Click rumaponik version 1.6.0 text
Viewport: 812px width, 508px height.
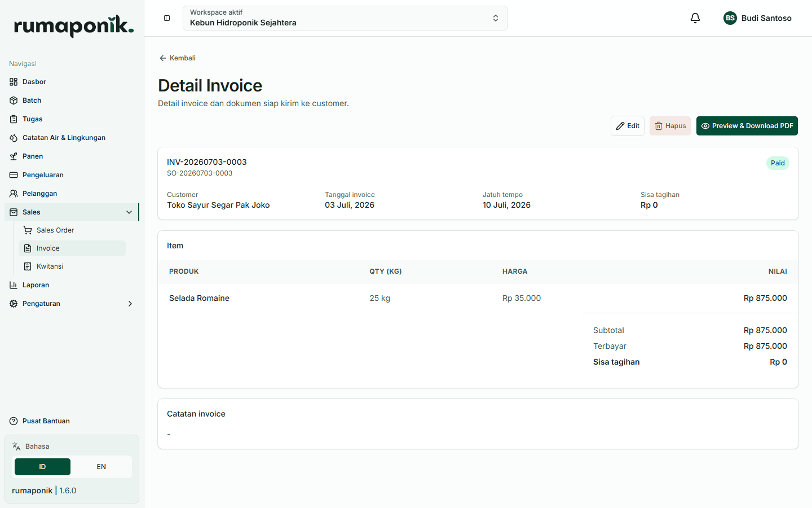(x=44, y=491)
